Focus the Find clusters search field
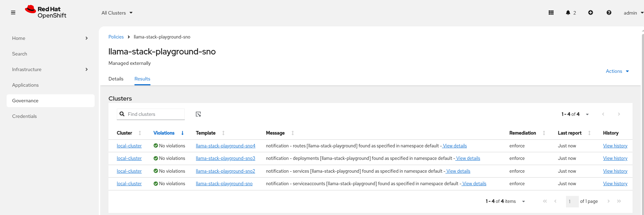The image size is (644, 215). (151, 114)
